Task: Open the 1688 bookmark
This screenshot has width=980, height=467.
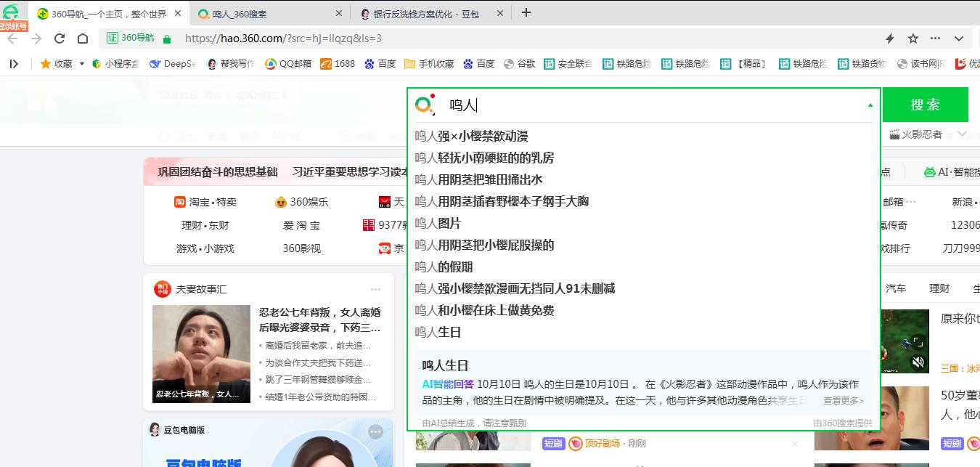Action: pyautogui.click(x=338, y=64)
